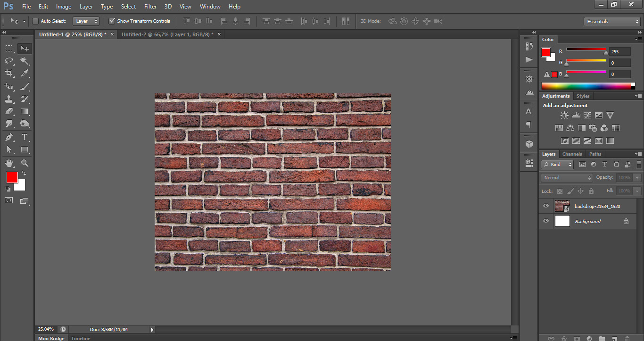Select the Magic Wand tool

pos(25,61)
